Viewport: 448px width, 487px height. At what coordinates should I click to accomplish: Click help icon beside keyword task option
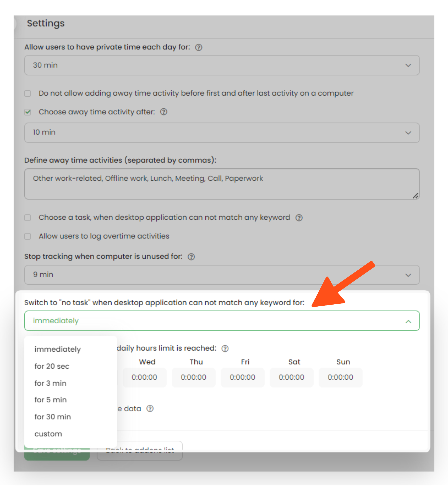coord(299,218)
